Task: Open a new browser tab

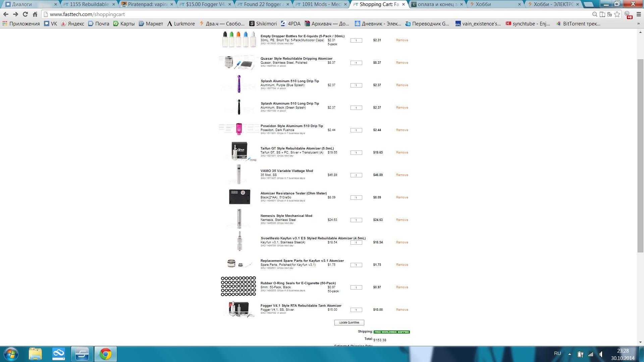Action: [x=589, y=4]
